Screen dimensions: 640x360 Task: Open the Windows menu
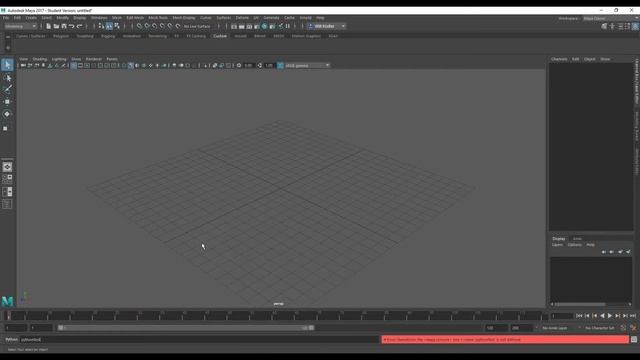(99, 18)
